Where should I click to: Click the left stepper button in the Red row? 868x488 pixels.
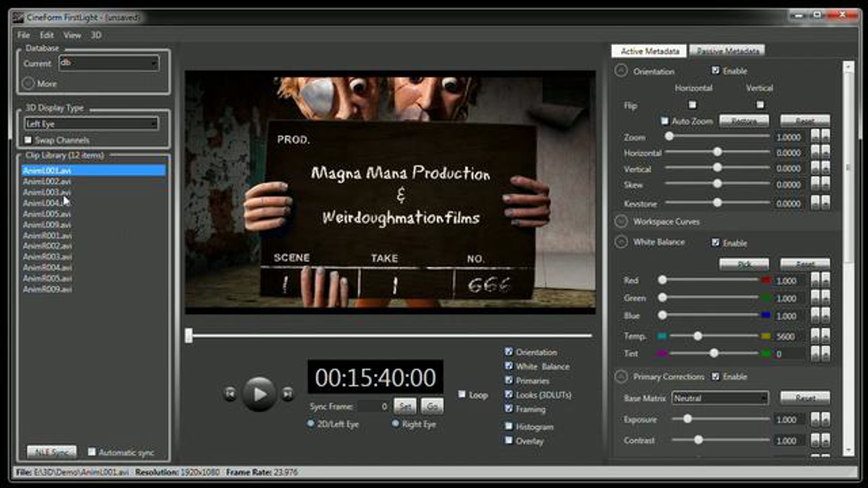click(x=815, y=280)
